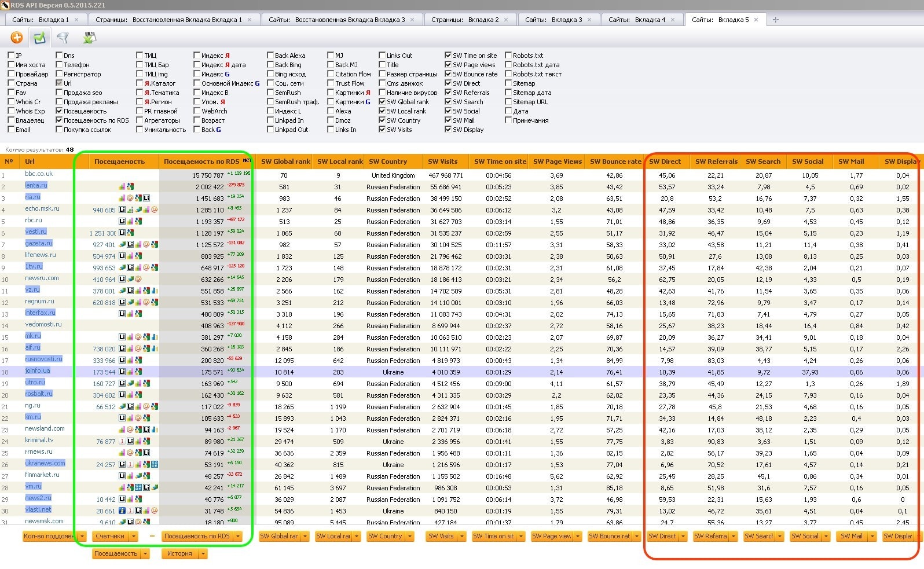Click the LiveInternet counter icon in rbc.ru row
This screenshot has height=569, width=924.
122,221
